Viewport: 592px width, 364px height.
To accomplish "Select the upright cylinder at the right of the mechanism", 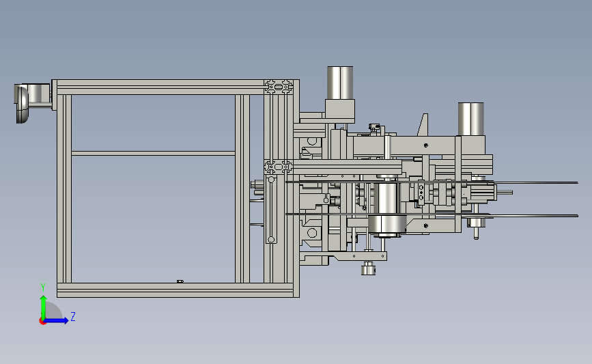I will tap(471, 119).
